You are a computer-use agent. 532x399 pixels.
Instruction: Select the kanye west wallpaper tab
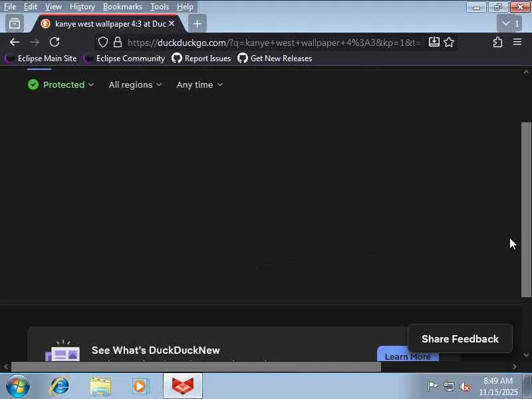click(x=108, y=24)
